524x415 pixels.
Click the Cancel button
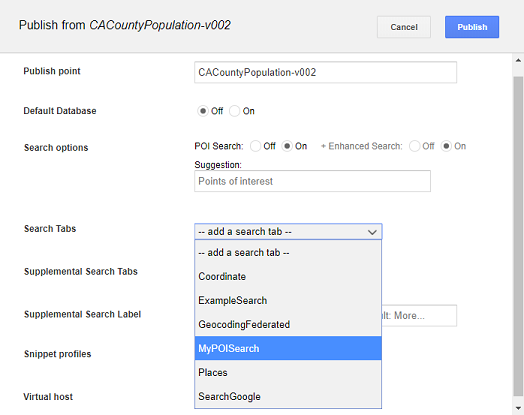[x=404, y=27]
